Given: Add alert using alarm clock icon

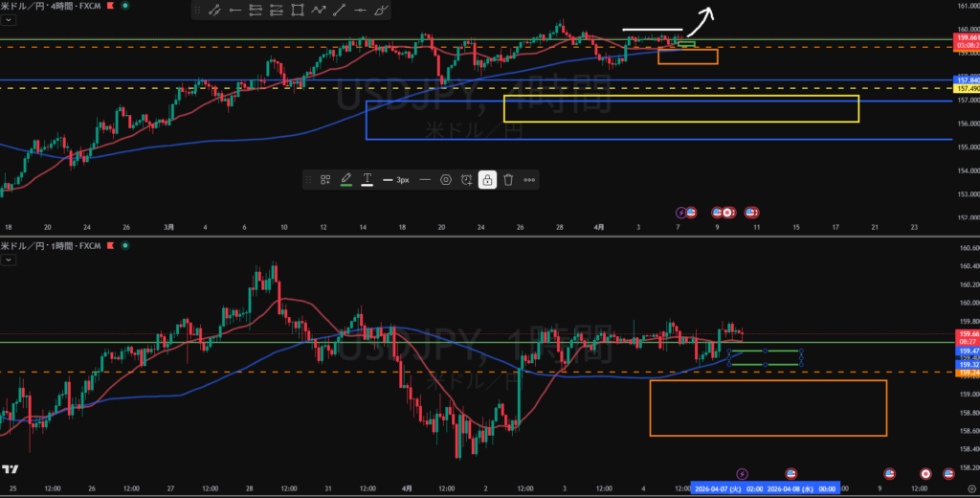Looking at the screenshot, I should click(x=466, y=179).
